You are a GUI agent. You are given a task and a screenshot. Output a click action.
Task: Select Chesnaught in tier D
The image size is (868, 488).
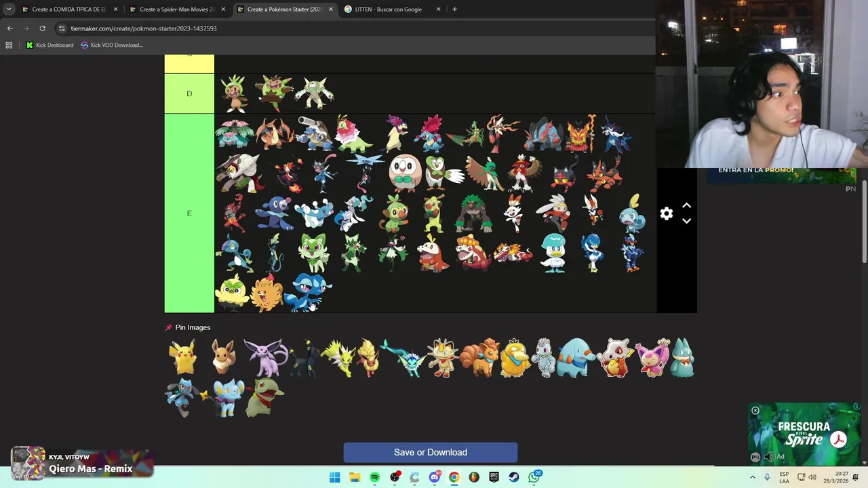(313, 93)
